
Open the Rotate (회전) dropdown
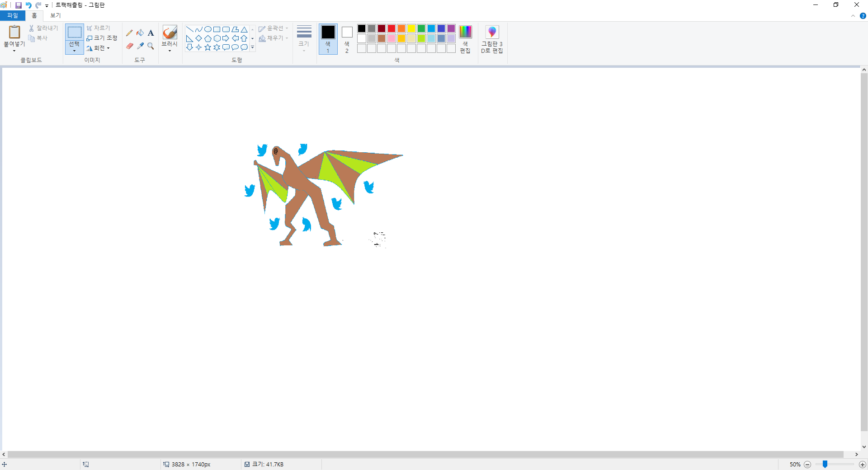click(x=98, y=48)
